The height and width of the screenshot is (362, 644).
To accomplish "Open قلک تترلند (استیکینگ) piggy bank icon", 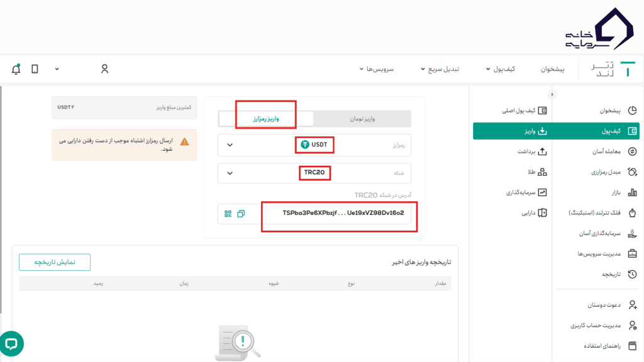I will click(632, 214).
